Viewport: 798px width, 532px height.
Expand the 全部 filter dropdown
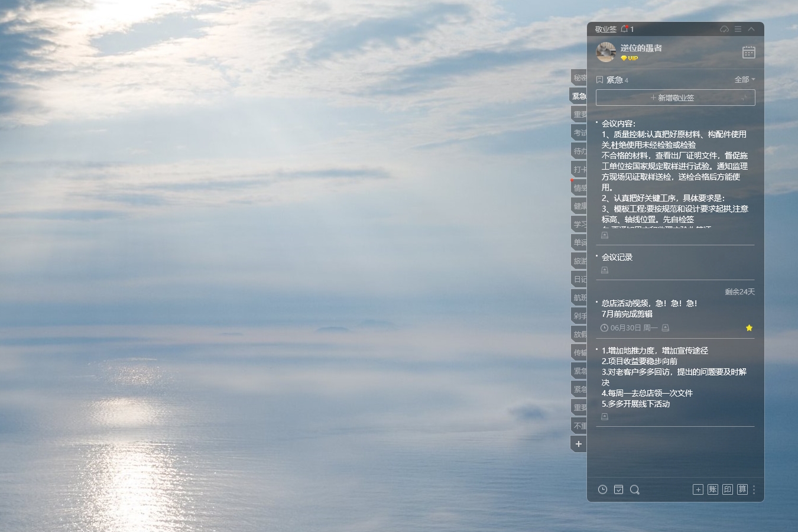click(x=745, y=79)
